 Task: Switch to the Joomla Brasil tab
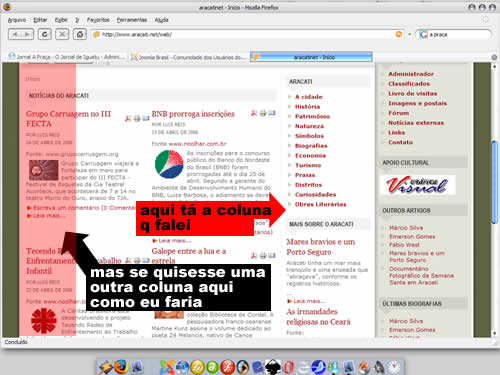click(187, 57)
